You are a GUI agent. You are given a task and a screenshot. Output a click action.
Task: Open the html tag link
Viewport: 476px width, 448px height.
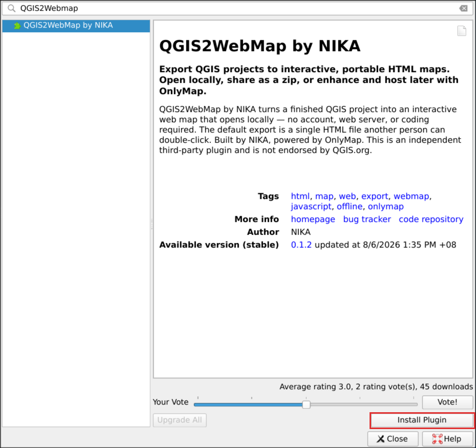pos(300,196)
